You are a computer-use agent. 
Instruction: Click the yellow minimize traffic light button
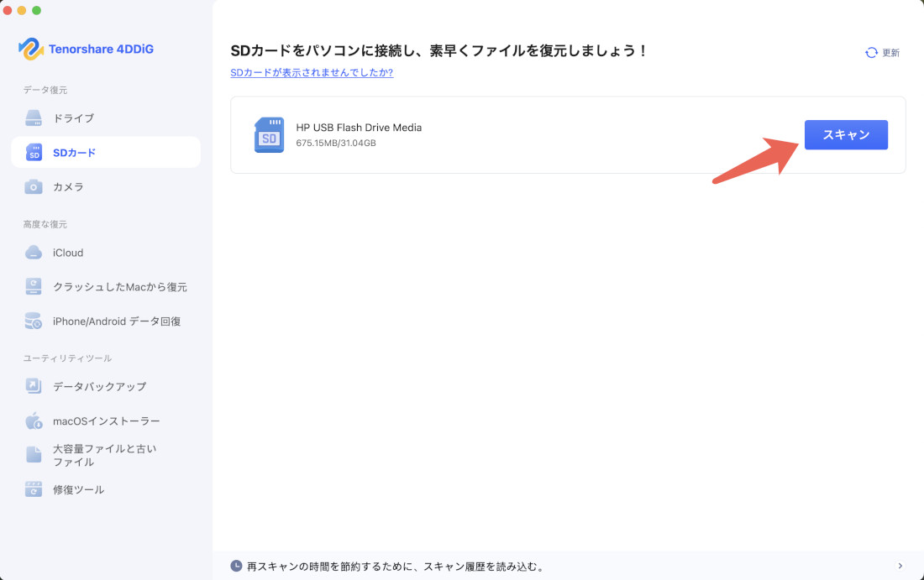[22, 11]
